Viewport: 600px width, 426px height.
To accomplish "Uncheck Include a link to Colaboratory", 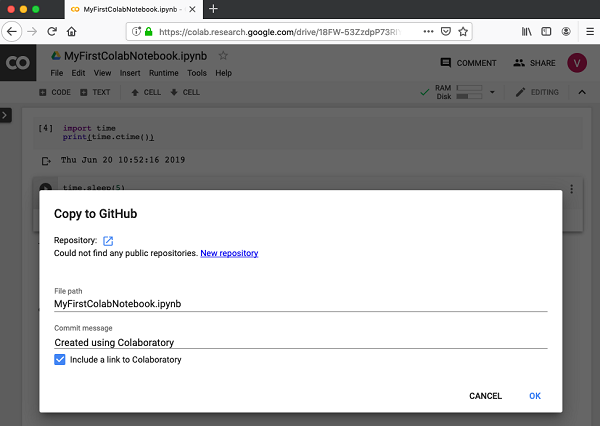I will (60, 359).
